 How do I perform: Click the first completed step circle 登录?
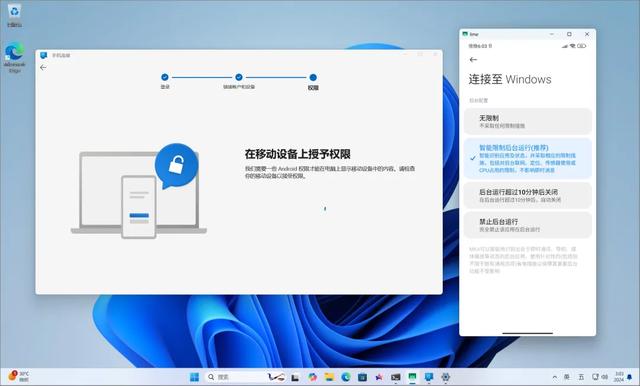(x=164, y=77)
